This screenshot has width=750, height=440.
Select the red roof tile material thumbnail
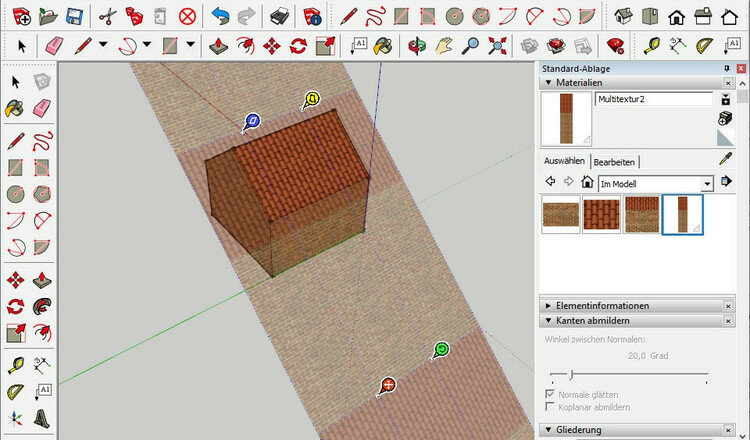[x=602, y=214]
